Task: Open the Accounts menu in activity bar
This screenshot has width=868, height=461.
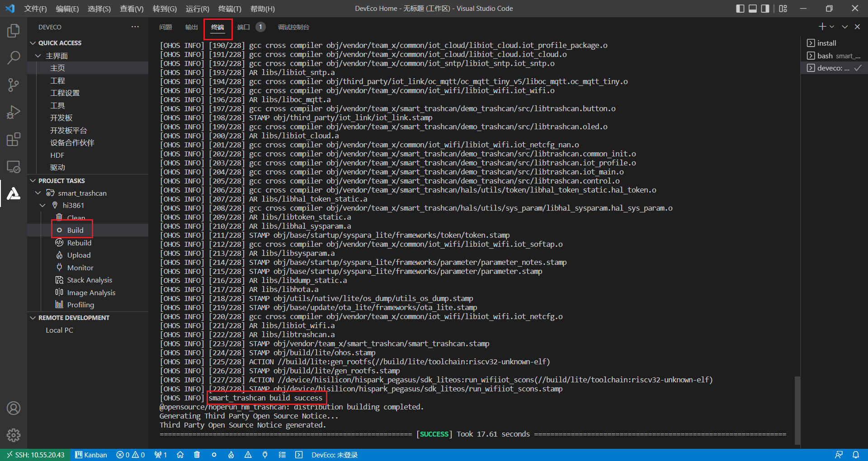Action: (14, 408)
